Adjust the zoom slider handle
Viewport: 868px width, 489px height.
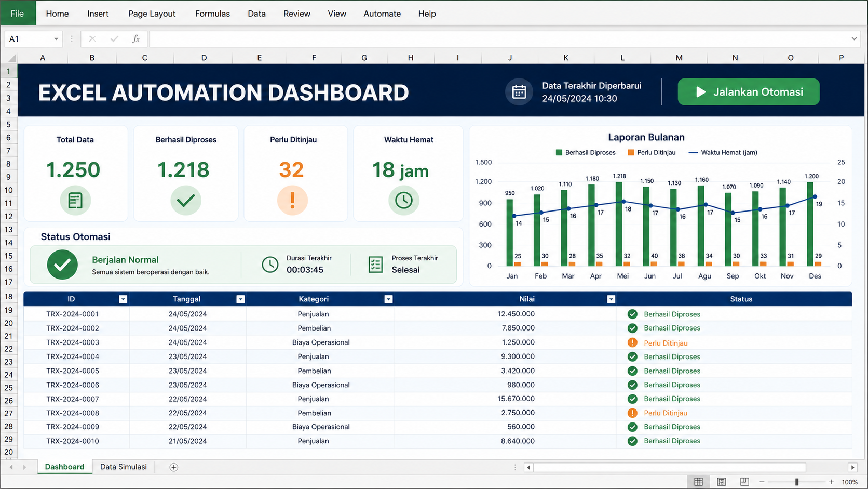pos(797,482)
